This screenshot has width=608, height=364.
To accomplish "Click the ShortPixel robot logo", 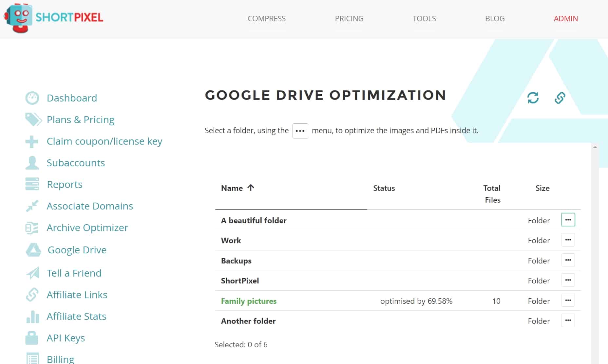I will point(19,18).
